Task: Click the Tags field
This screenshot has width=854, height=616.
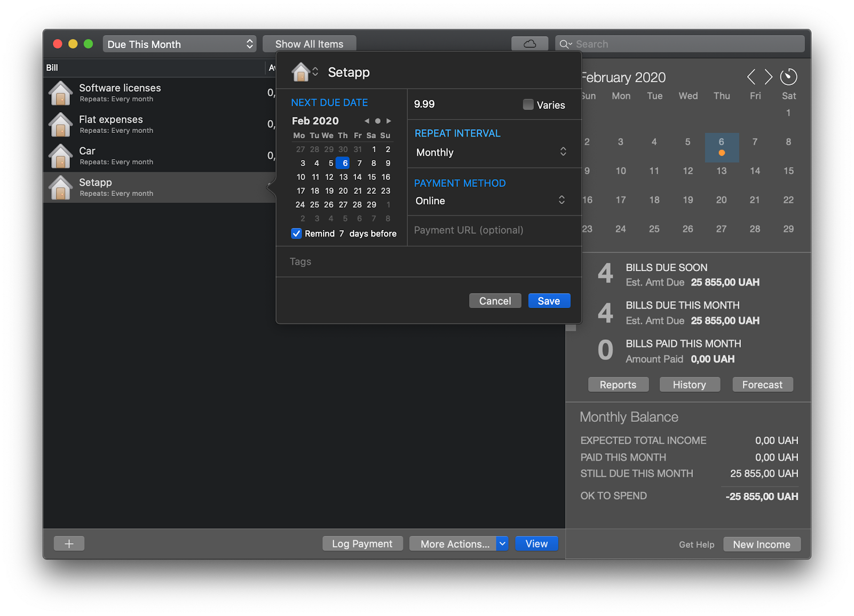Action: (428, 262)
